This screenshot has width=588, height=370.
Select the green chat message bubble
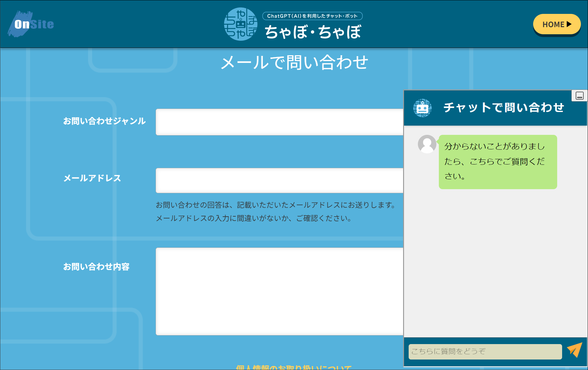pos(497,162)
